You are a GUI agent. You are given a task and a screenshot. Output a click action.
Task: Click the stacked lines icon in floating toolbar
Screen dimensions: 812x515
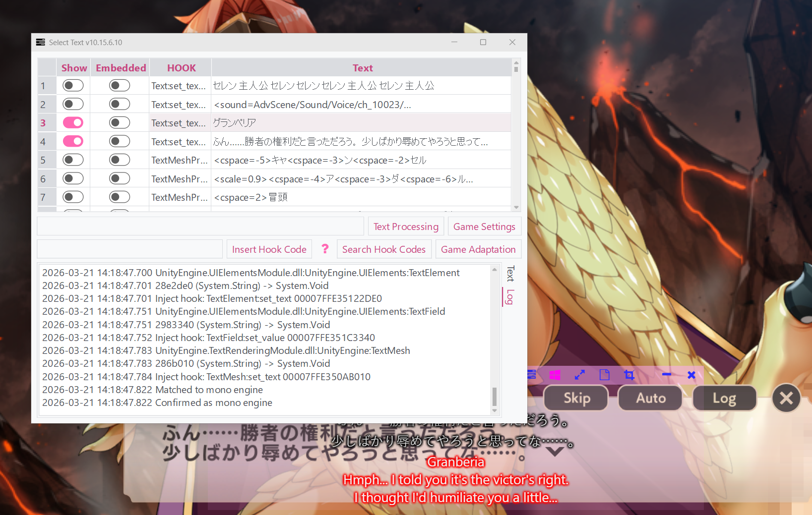point(532,375)
